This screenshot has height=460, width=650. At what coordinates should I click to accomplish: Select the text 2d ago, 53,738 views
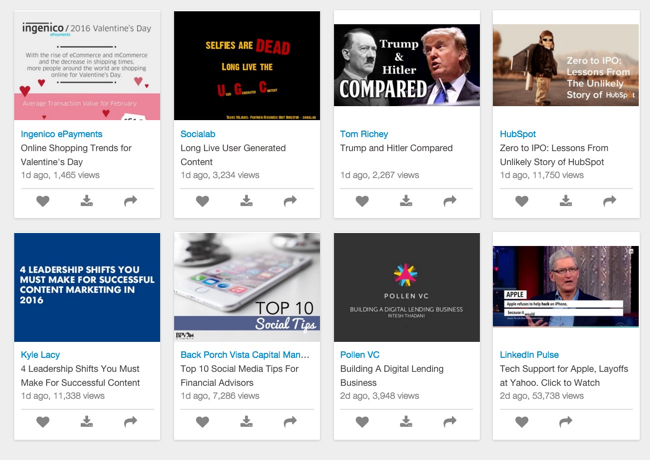(x=541, y=396)
